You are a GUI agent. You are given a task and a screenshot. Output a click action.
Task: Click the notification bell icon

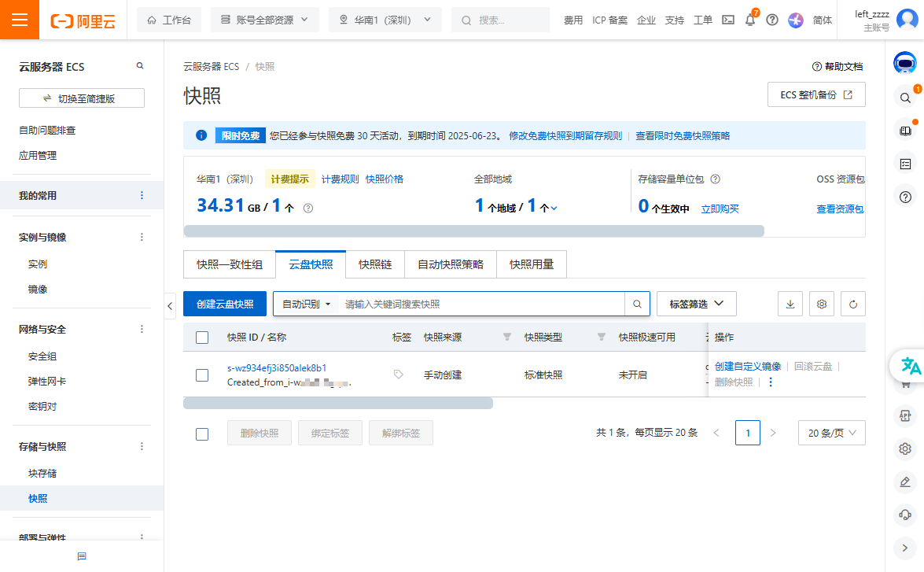(x=749, y=20)
